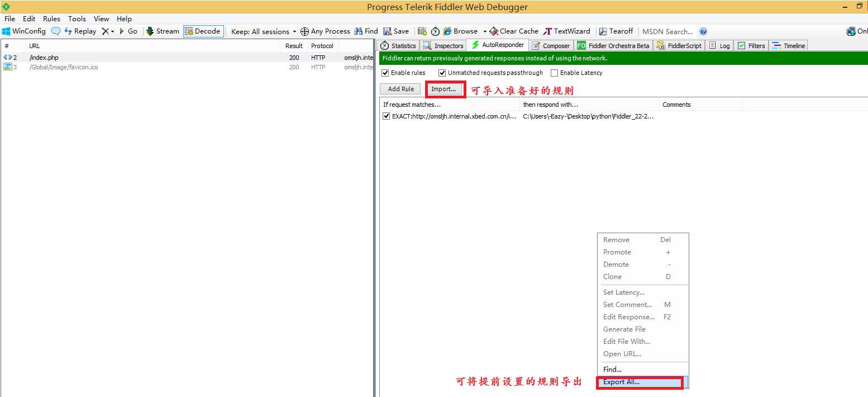Click the Any Process target picker
This screenshot has height=397, width=868.
coord(325,31)
